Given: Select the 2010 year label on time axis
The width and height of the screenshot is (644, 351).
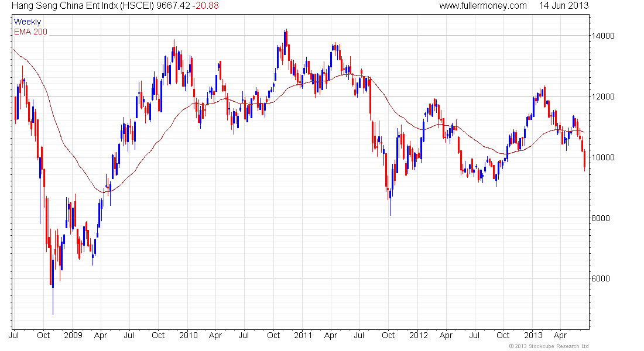Looking at the screenshot, I should click(189, 335).
